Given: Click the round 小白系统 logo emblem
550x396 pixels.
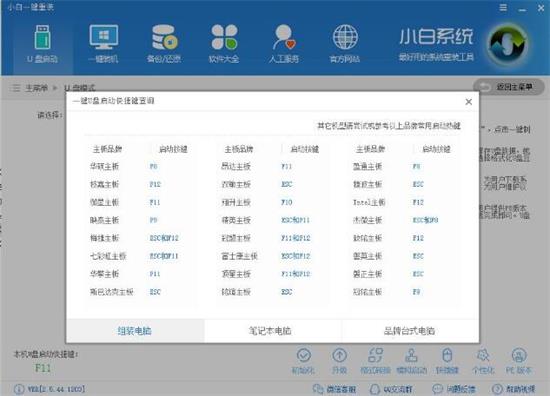Looking at the screenshot, I should tap(508, 45).
